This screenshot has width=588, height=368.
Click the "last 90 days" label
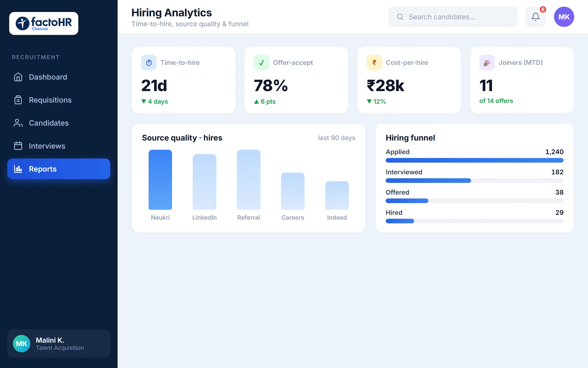[336, 138]
